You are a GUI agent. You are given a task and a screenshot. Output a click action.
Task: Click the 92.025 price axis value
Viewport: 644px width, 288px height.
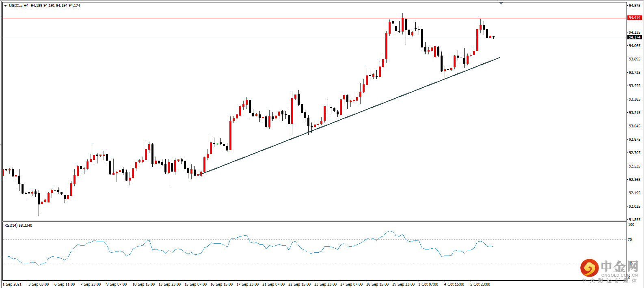click(635, 206)
